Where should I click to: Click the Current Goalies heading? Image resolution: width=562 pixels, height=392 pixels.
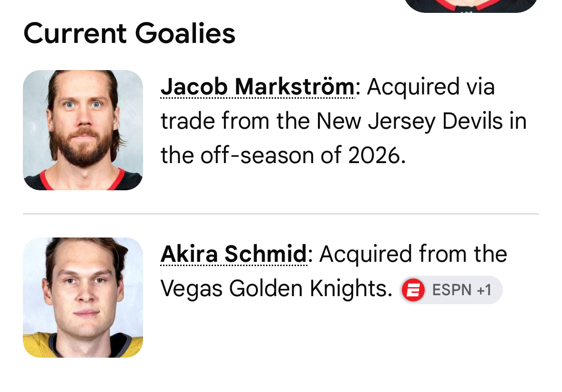(x=129, y=33)
